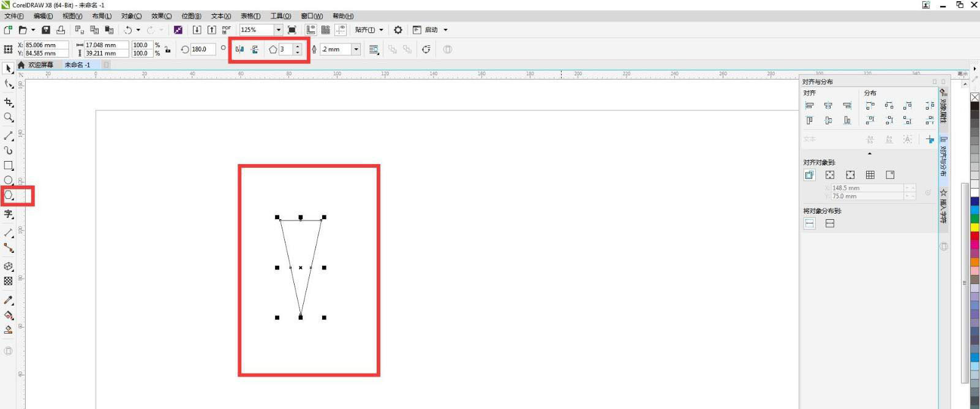The image size is (980, 409).
Task: Select the Polygon tool in toolbox
Action: tap(9, 195)
